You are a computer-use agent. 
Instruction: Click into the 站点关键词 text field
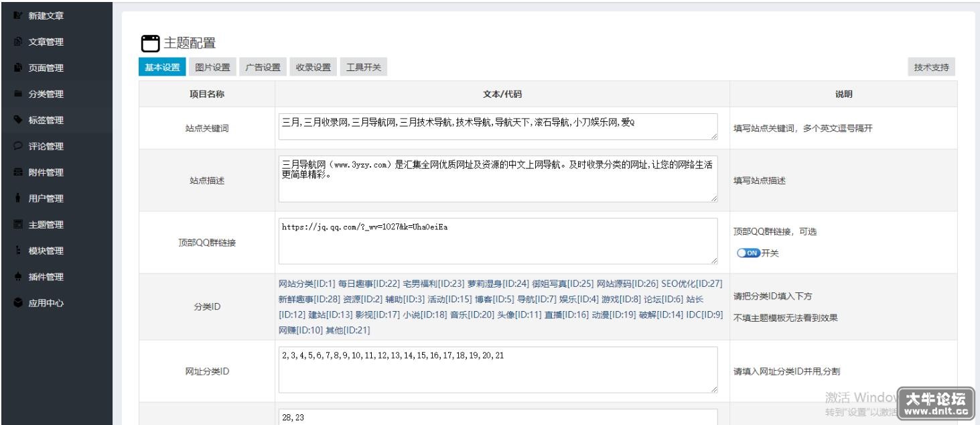tap(498, 127)
